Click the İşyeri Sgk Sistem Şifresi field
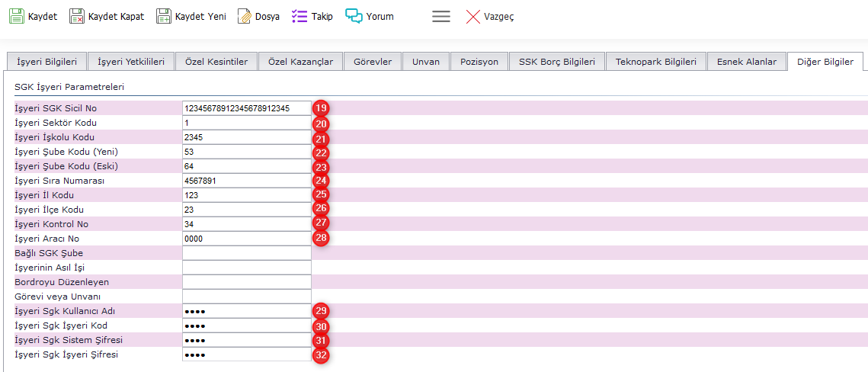This screenshot has height=372, width=868. (246, 340)
